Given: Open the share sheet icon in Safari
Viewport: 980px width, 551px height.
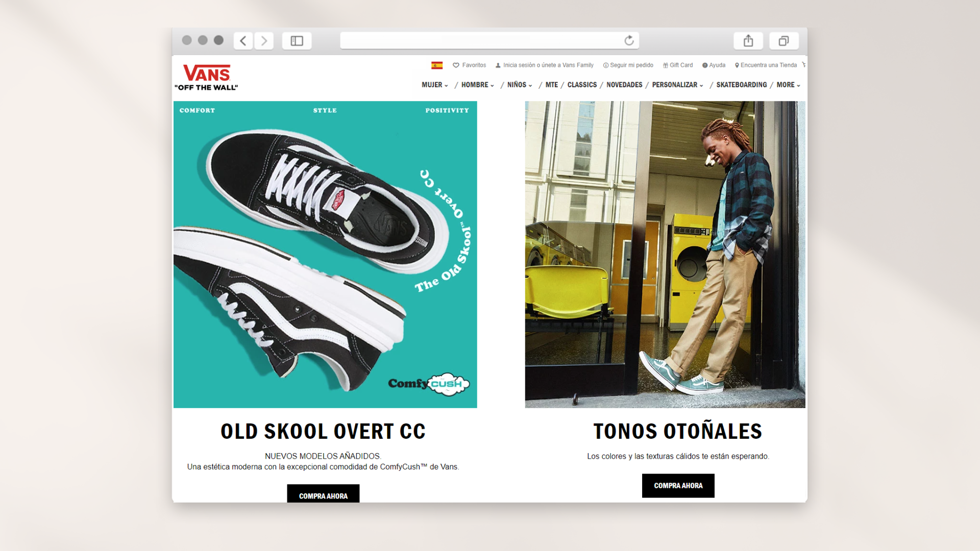Looking at the screenshot, I should (x=748, y=40).
